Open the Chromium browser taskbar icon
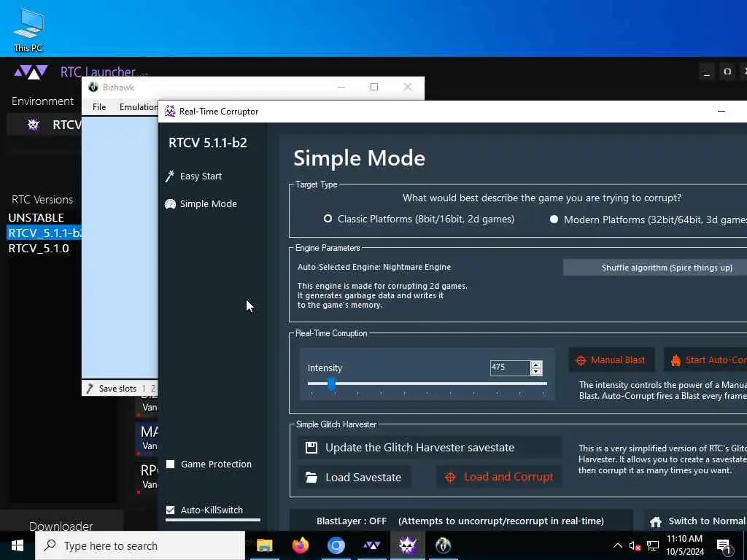This screenshot has height=560, width=747. pos(336,545)
